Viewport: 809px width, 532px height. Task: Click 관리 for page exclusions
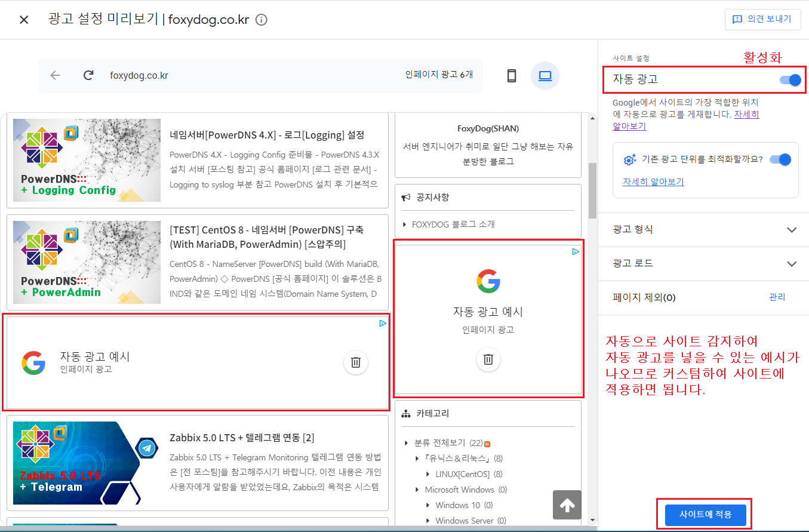(777, 297)
